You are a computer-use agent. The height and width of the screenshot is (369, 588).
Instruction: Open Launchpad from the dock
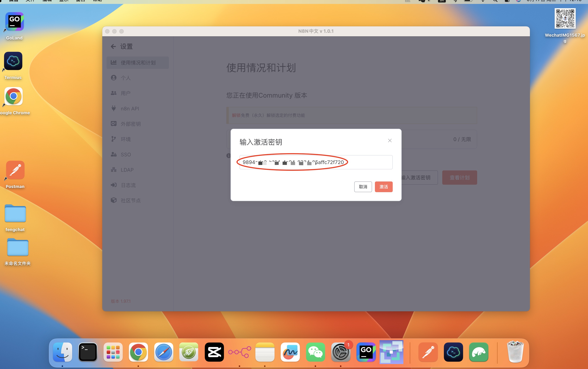[x=113, y=352]
